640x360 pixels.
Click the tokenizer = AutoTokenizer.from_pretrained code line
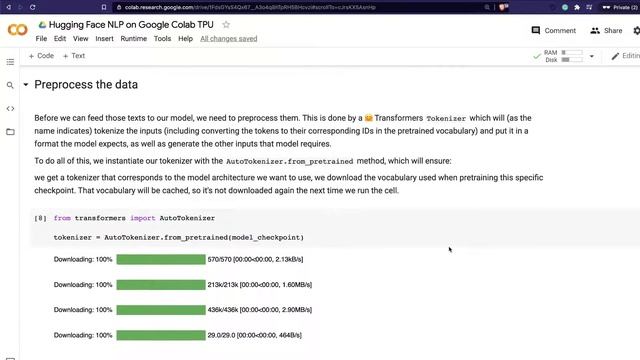179,238
